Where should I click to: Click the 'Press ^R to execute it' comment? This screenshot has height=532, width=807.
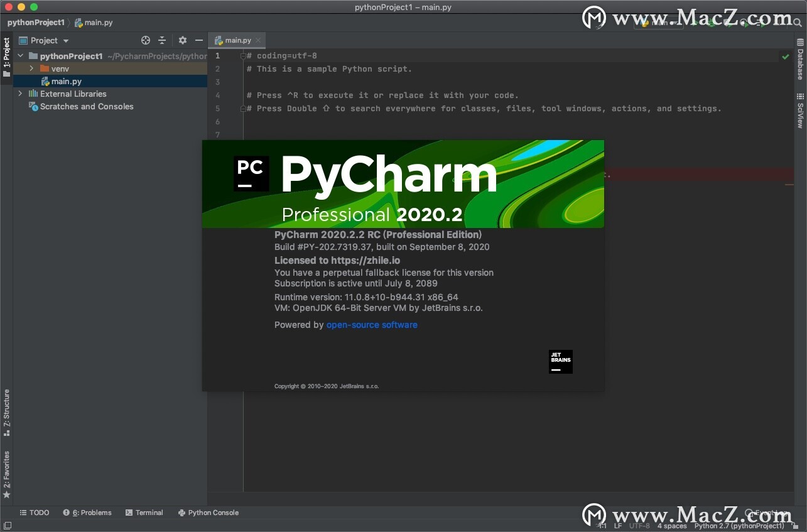pyautogui.click(x=383, y=95)
